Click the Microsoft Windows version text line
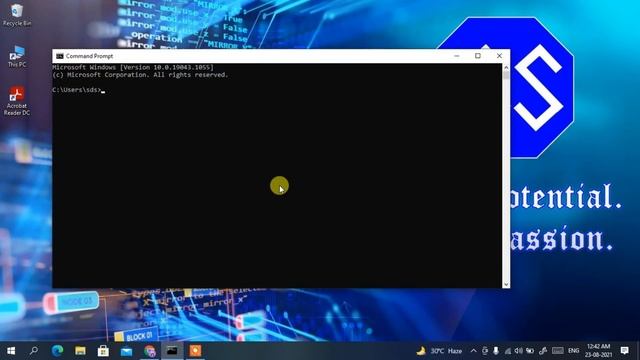Screen dimensions: 640x360 point(133,67)
